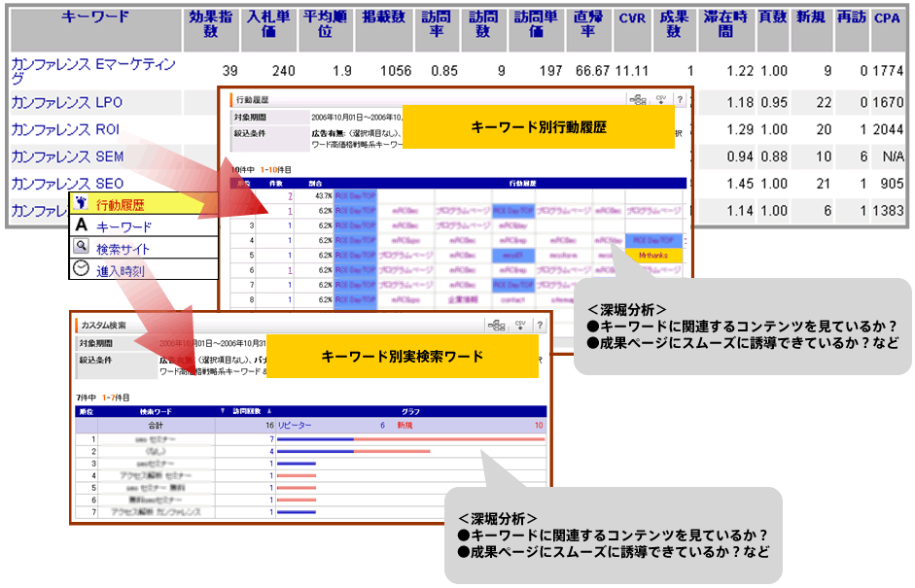The image size is (915, 588).
Task: Open the カンファレンス Eマーケティング keyword link
Action: pyautogui.click(x=93, y=72)
